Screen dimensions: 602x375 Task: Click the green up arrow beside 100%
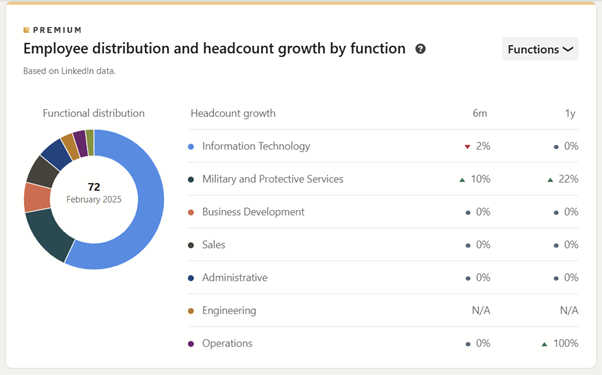(x=544, y=344)
